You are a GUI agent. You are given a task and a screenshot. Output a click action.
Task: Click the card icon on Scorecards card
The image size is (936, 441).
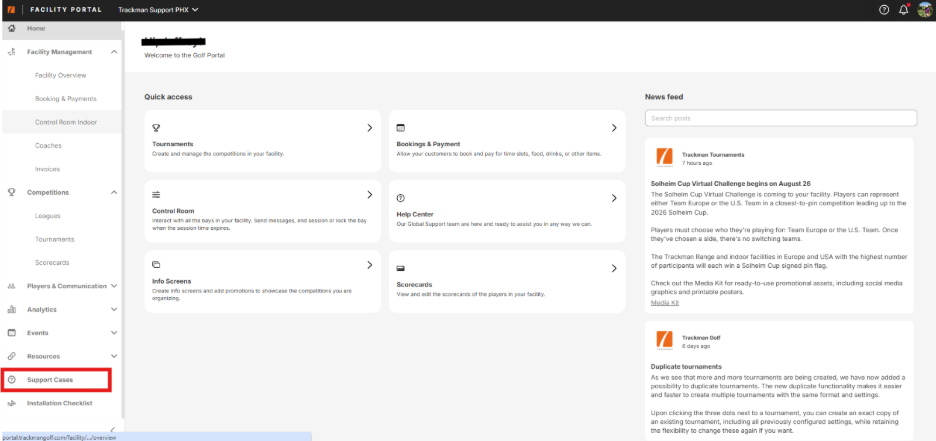(x=401, y=269)
